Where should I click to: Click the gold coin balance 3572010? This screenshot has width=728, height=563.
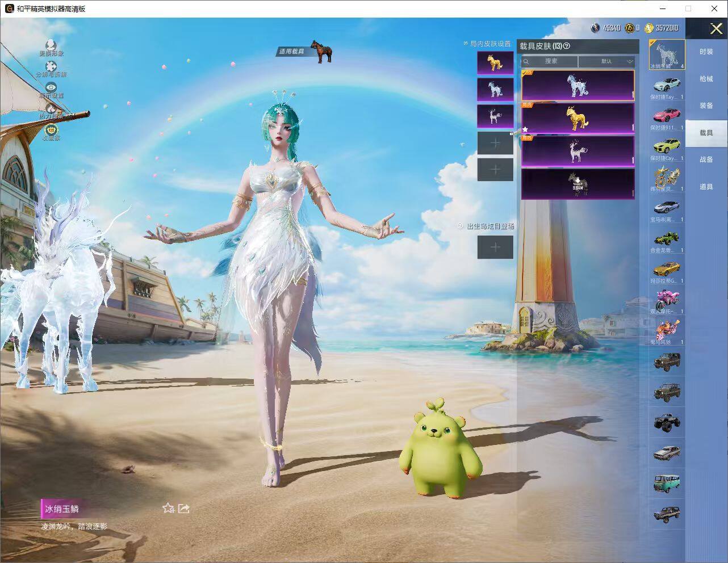(662, 28)
